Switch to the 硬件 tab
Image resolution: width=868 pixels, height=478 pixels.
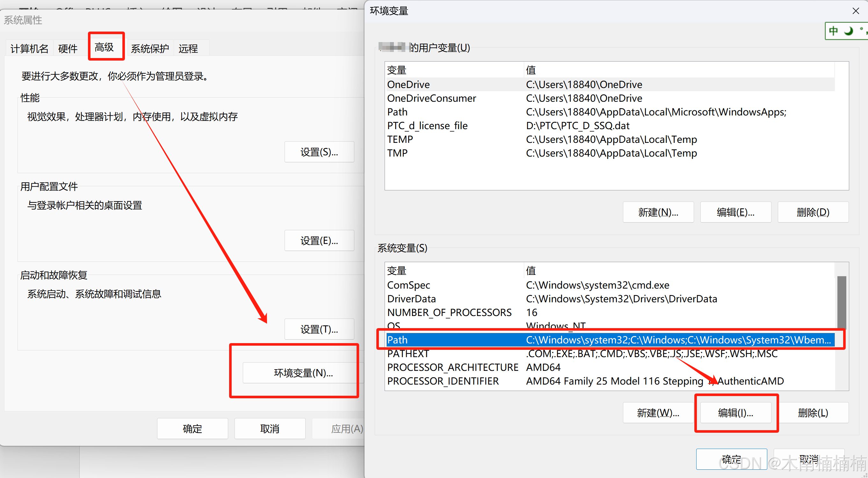[68, 48]
